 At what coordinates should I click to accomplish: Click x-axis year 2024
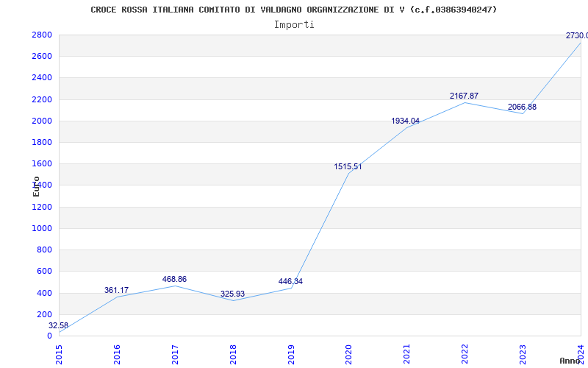point(581,354)
